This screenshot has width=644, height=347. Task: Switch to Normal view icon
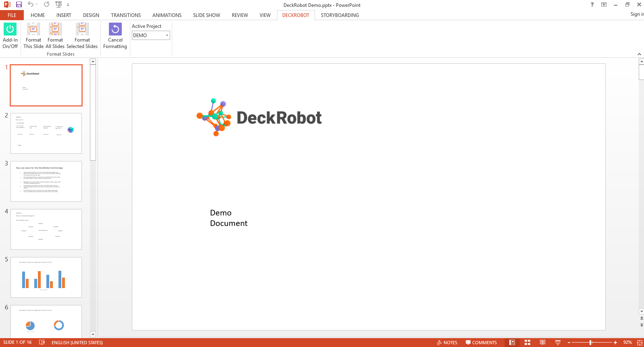(x=512, y=343)
